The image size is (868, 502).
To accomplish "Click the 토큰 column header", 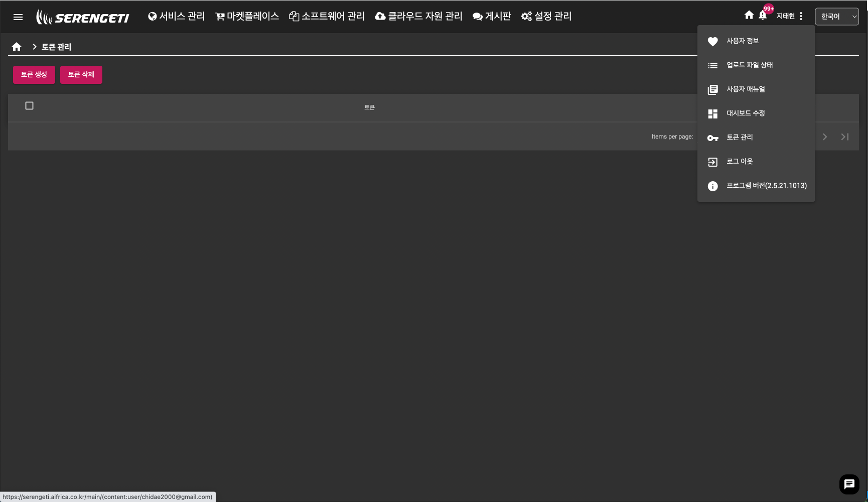I will [x=369, y=107].
